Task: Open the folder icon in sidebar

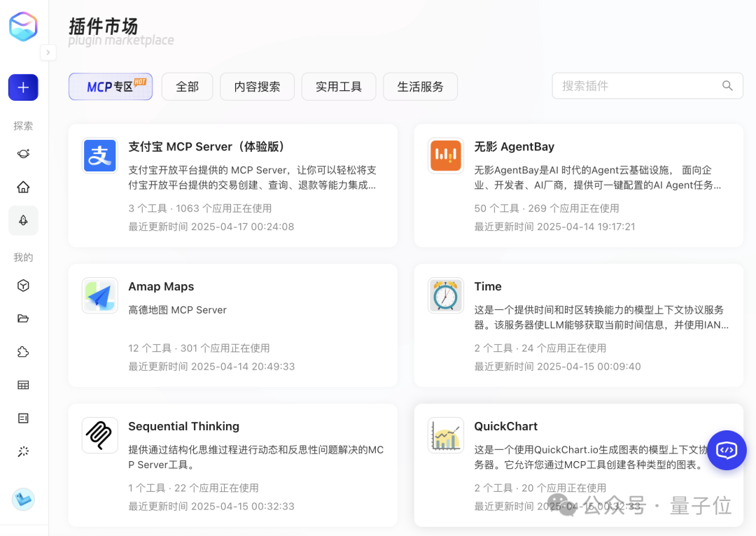Action: pos(23,318)
